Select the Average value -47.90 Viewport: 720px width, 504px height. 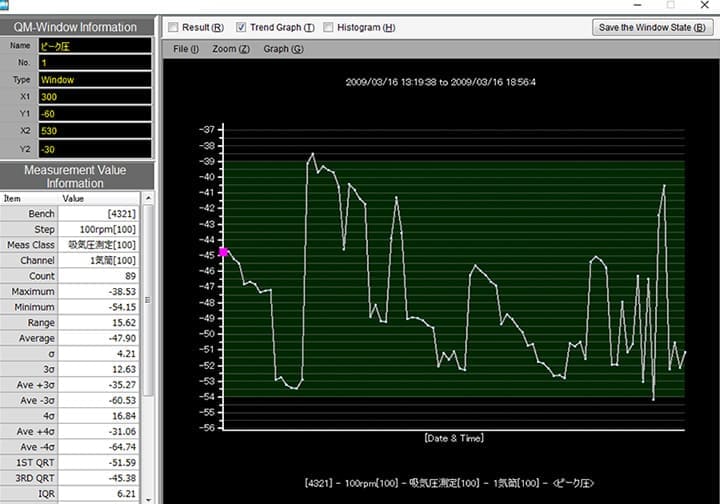[99, 338]
